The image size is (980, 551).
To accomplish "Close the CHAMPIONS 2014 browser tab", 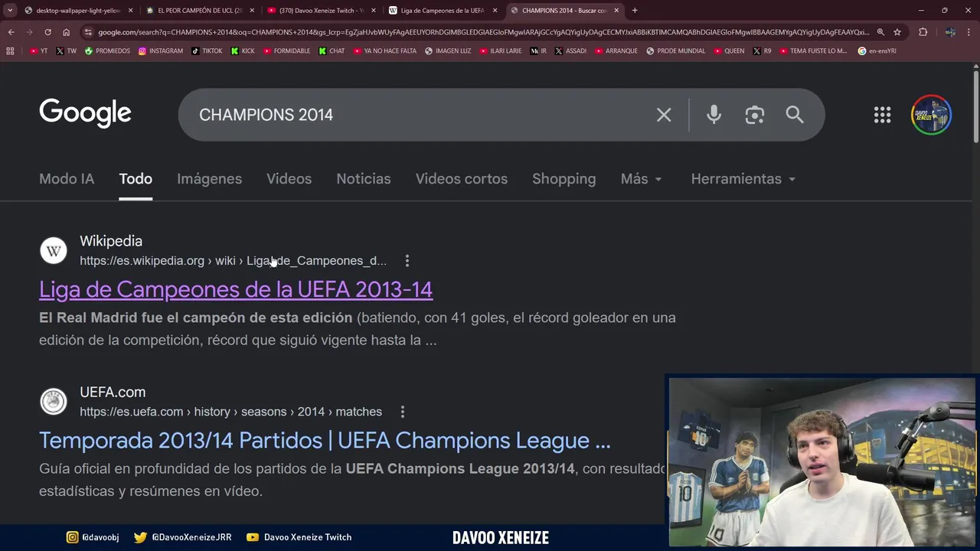I will point(616,11).
